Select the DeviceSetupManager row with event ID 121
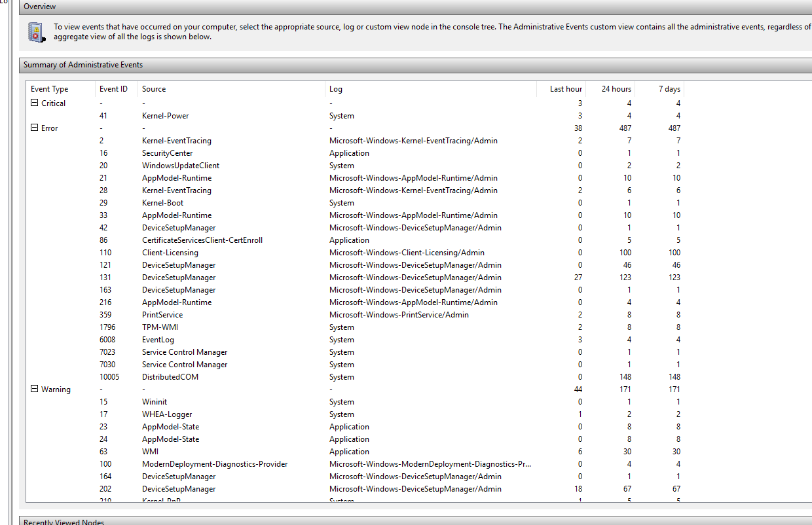812x525 pixels. pyautogui.click(x=356, y=265)
